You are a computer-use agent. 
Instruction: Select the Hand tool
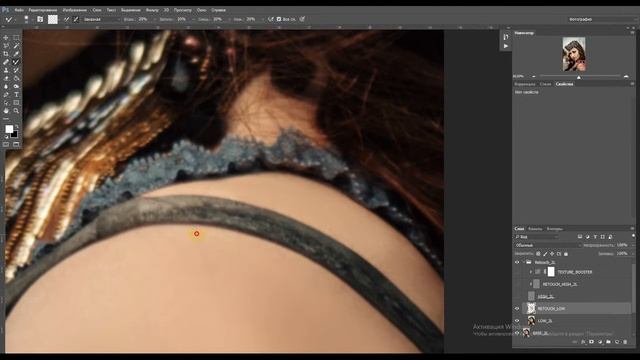coord(6,111)
